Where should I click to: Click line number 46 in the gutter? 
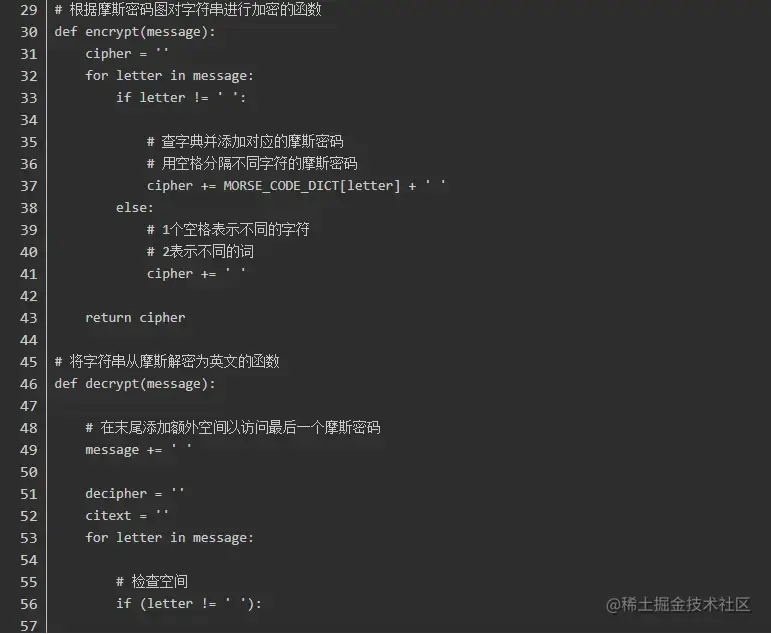[x=29, y=384]
